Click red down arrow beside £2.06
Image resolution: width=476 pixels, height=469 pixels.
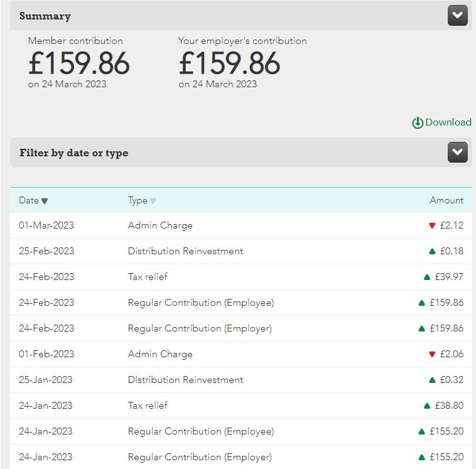(432, 354)
